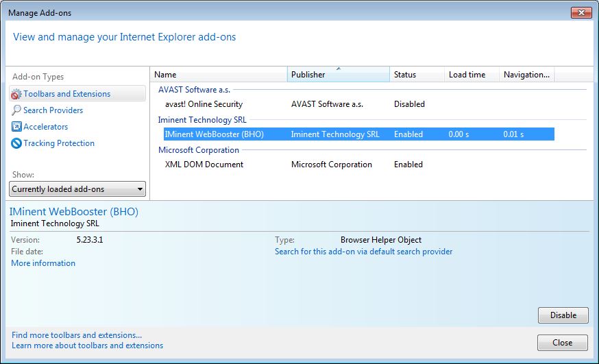The height and width of the screenshot is (364, 599).
Task: Click the Enabled status of XML DOM Document
Action: (408, 165)
